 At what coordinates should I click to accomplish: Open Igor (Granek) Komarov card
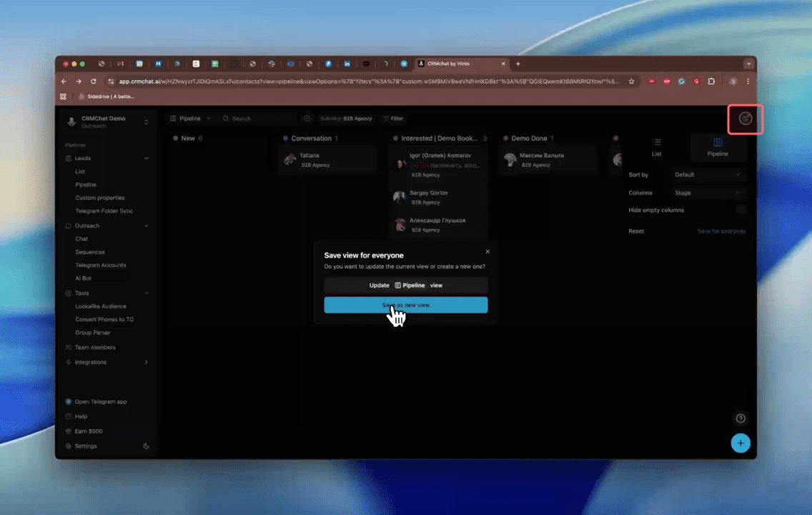[x=439, y=165]
